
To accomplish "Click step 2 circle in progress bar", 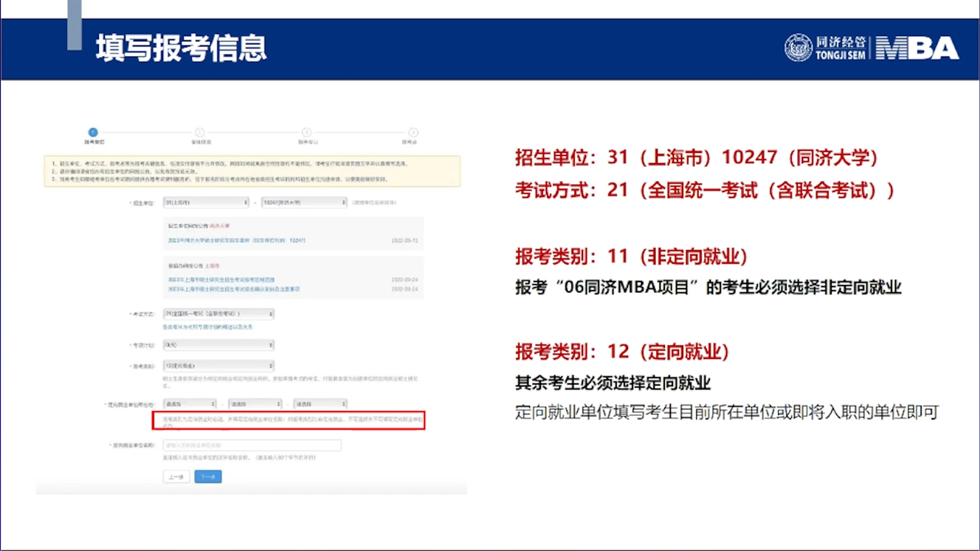I will tap(200, 132).
